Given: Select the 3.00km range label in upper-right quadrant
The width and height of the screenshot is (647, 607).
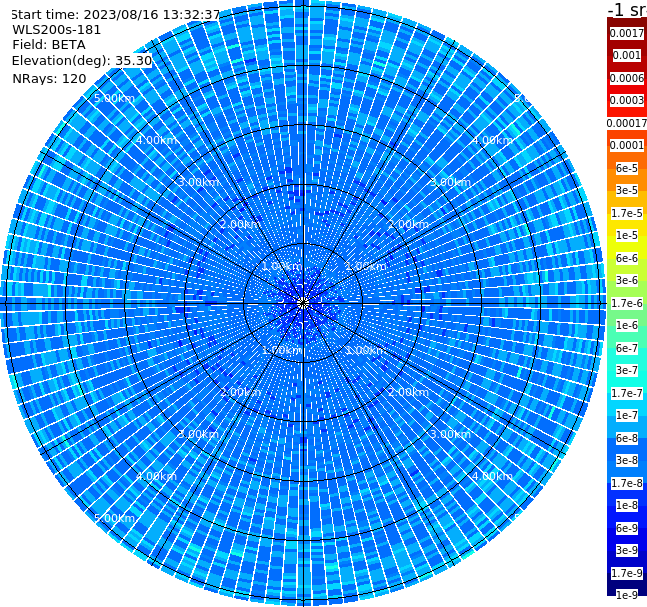Looking at the screenshot, I should click(x=450, y=182).
